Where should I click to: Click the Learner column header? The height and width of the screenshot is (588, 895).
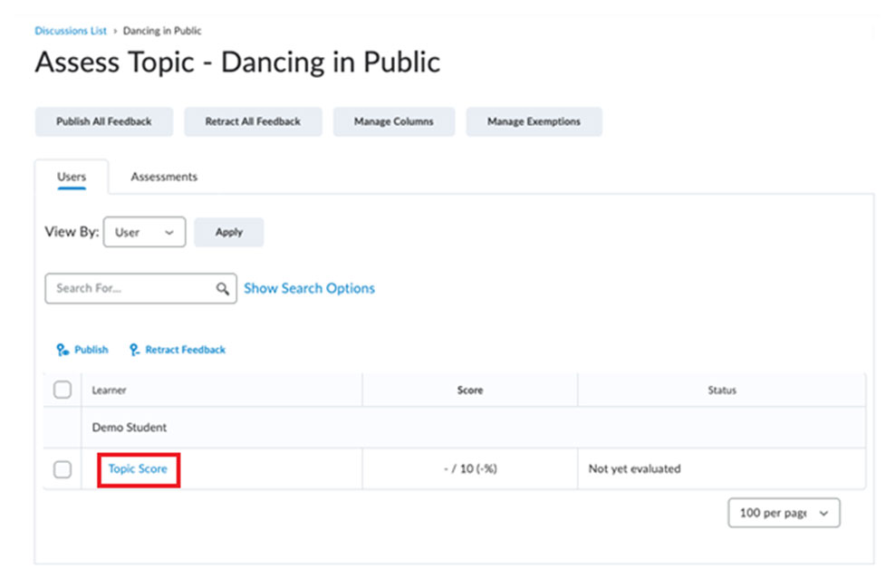click(110, 390)
